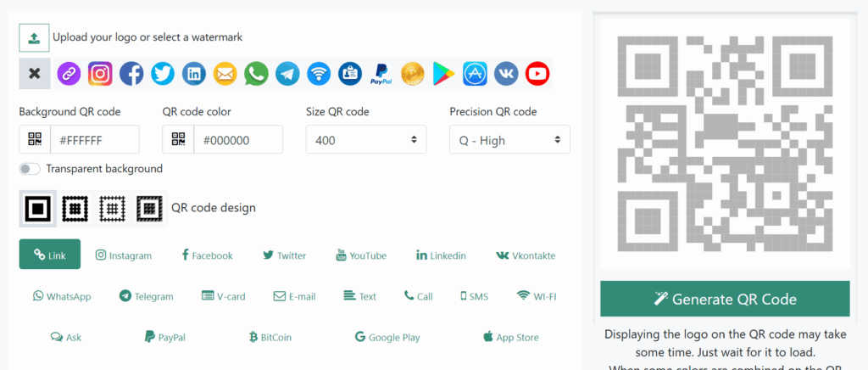Open the Google Play QR type

387,337
